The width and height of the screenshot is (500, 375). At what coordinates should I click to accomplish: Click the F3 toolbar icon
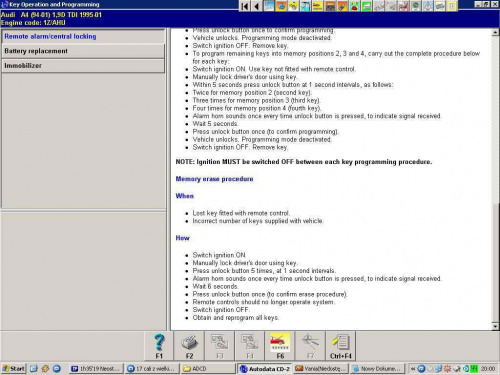point(220,346)
